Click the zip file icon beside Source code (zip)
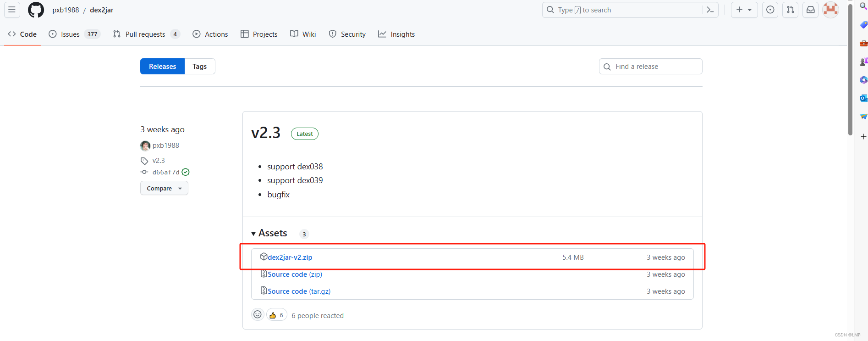The image size is (868, 341). pyautogui.click(x=264, y=274)
